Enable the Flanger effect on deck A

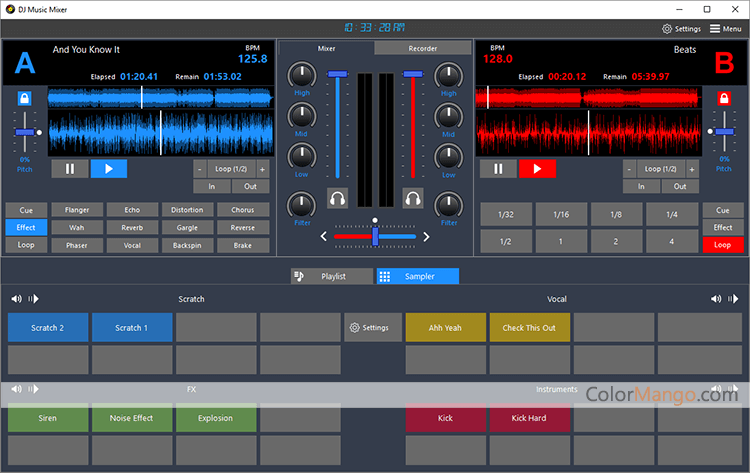[77, 210]
